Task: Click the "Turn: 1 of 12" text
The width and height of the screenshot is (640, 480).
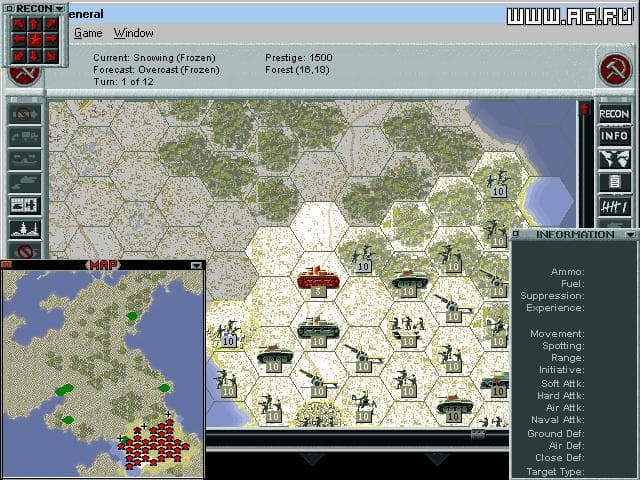Action: [124, 82]
